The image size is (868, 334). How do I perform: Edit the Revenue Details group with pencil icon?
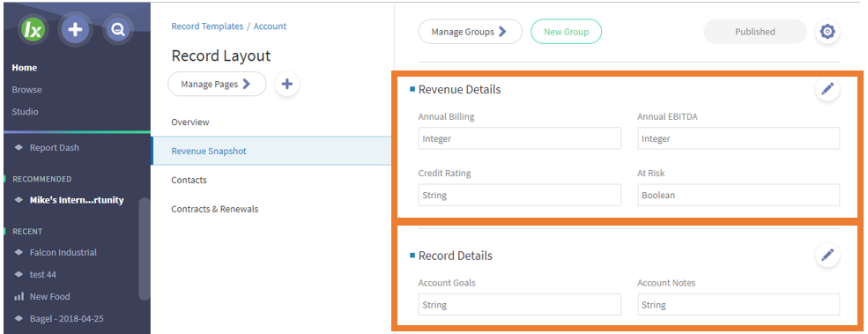point(827,89)
